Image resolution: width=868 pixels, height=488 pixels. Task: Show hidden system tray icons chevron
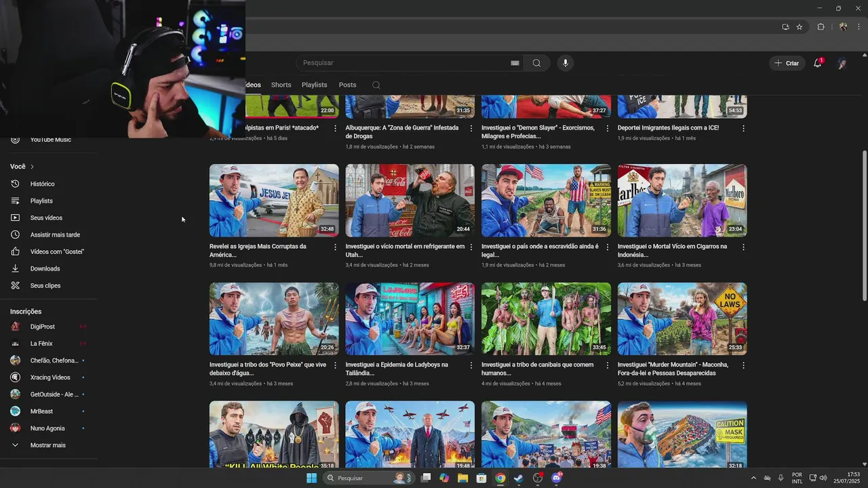[x=753, y=478]
